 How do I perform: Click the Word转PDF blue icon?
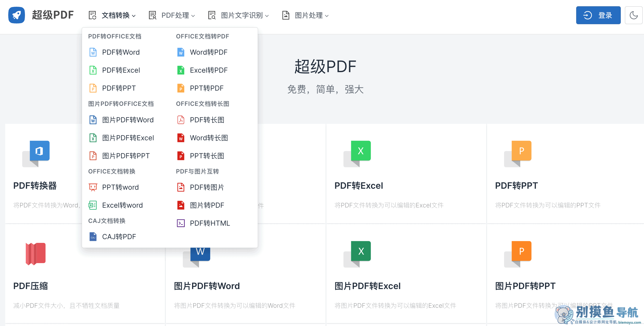[181, 52]
